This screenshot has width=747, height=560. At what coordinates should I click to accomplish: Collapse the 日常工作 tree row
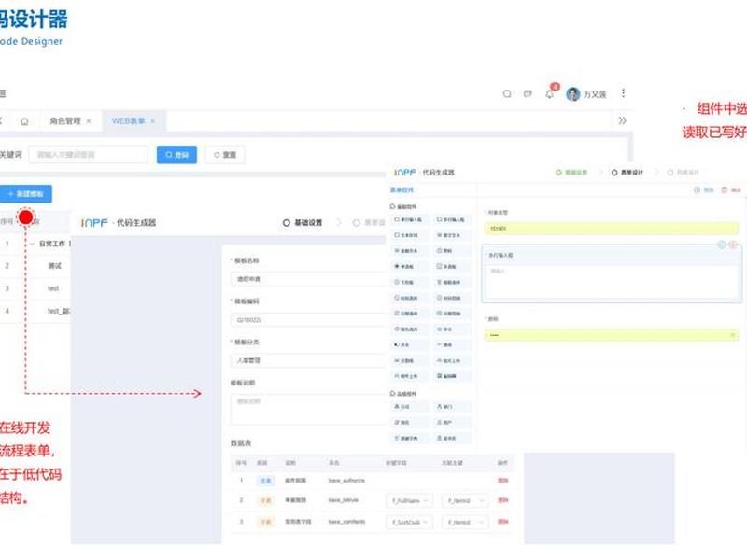point(32,244)
